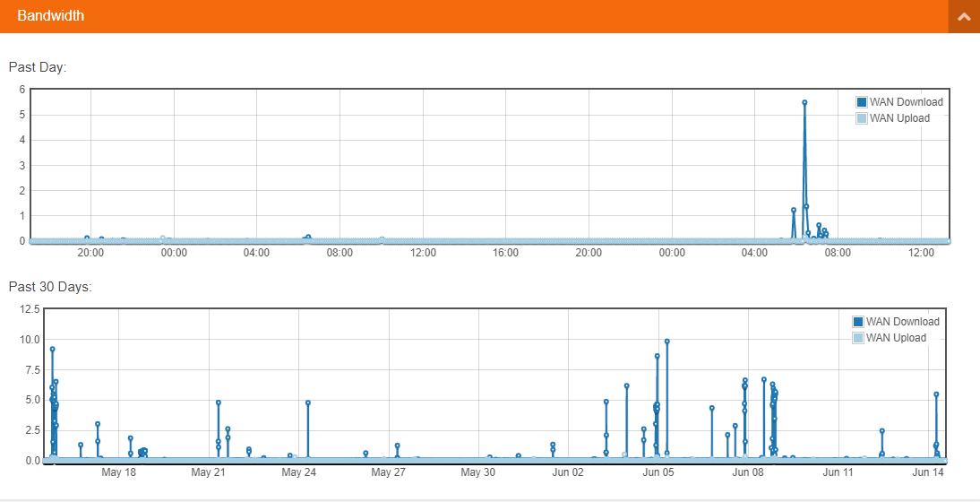Viewport: 980px width, 502px height.
Task: Click the Past 30 Days WAN Download swatch
Action: (858, 321)
